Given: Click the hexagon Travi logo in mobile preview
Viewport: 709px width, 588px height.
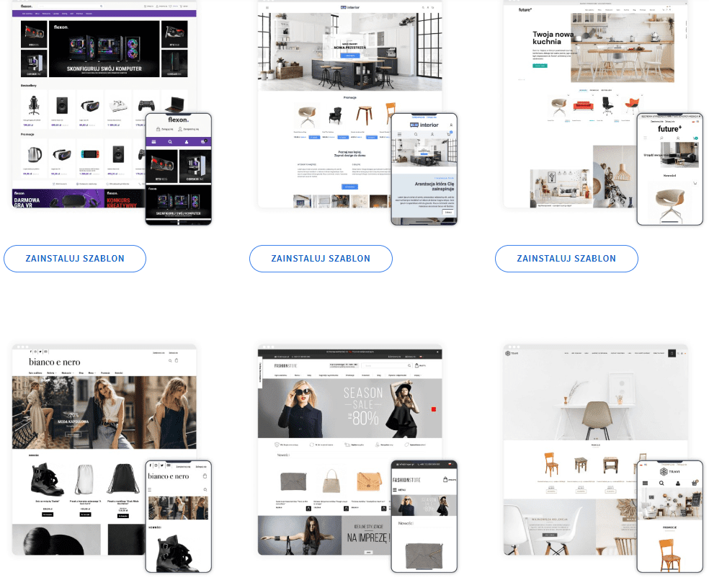Looking at the screenshot, I should click(664, 472).
